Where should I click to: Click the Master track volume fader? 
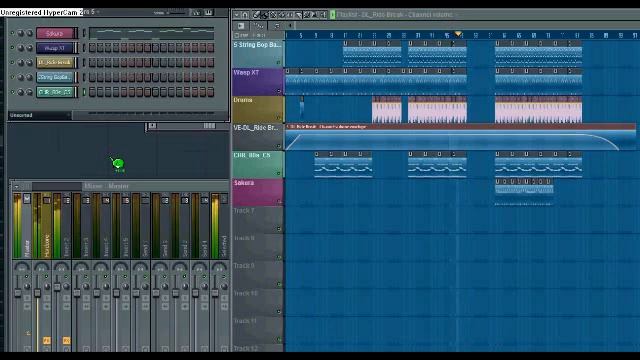(x=18, y=293)
